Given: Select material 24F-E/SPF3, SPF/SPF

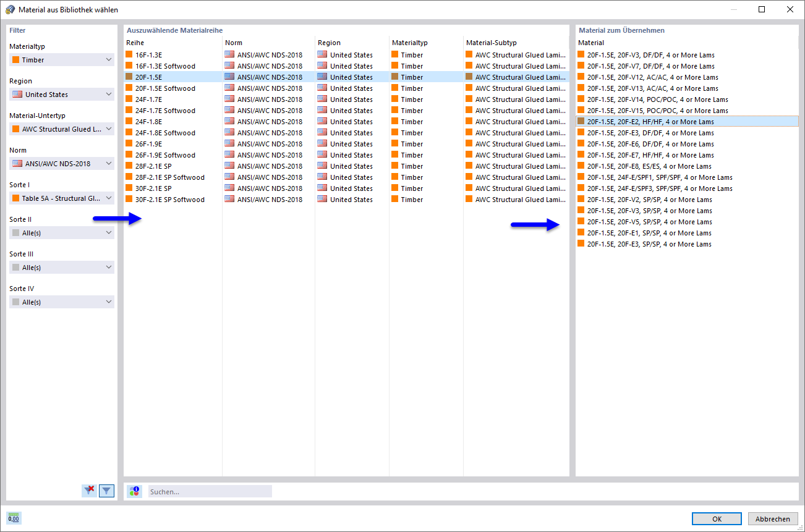Looking at the screenshot, I should point(687,188).
